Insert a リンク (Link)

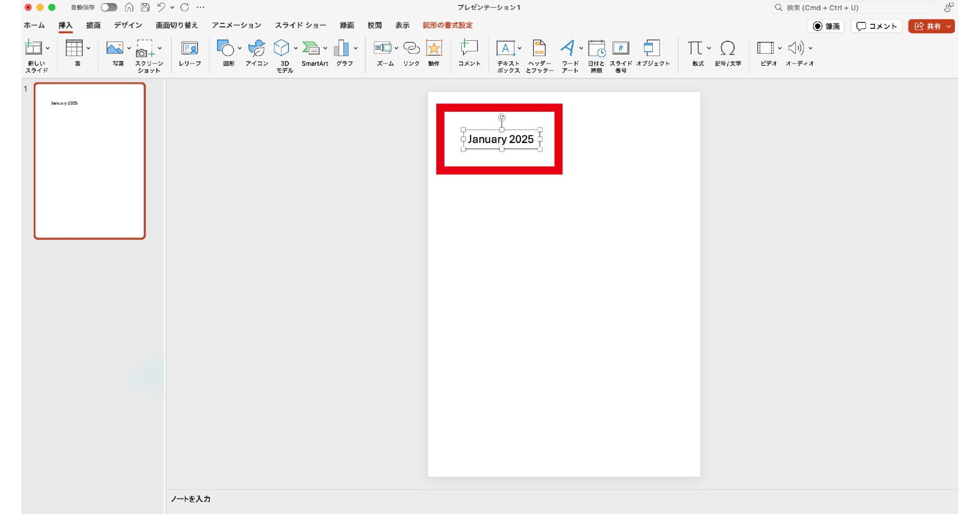tap(411, 48)
